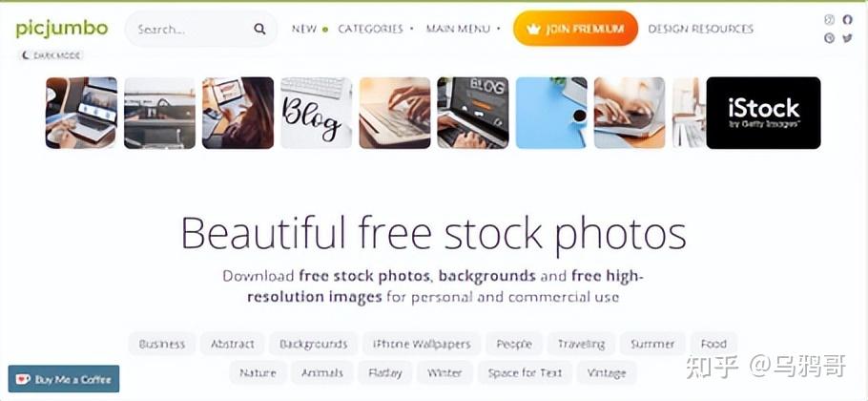
Task: Open the Blog lettering thumbnail
Action: (316, 113)
